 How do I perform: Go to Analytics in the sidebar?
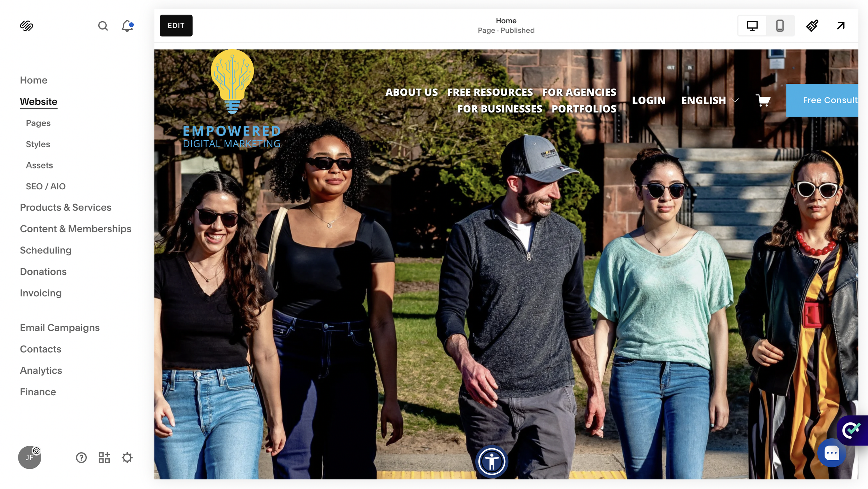click(x=41, y=371)
